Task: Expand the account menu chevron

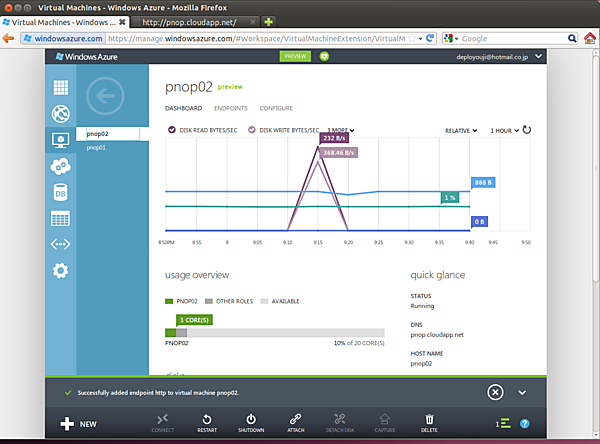Action: click(x=538, y=57)
